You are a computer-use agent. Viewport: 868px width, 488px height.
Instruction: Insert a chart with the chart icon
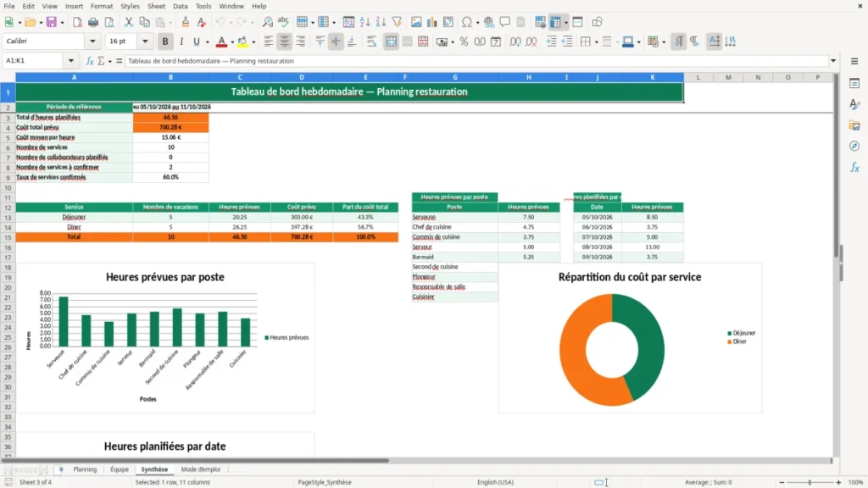pyautogui.click(x=432, y=22)
